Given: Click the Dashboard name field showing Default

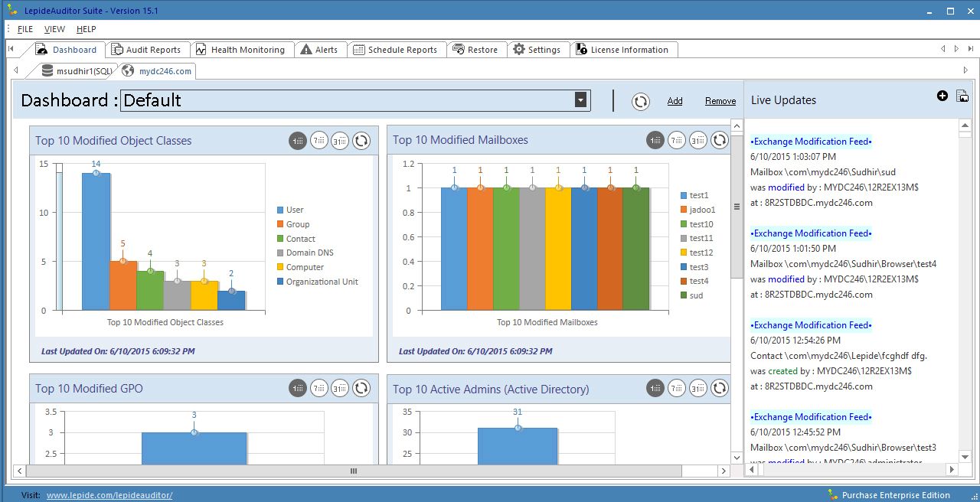Looking at the screenshot, I should pyautogui.click(x=355, y=100).
